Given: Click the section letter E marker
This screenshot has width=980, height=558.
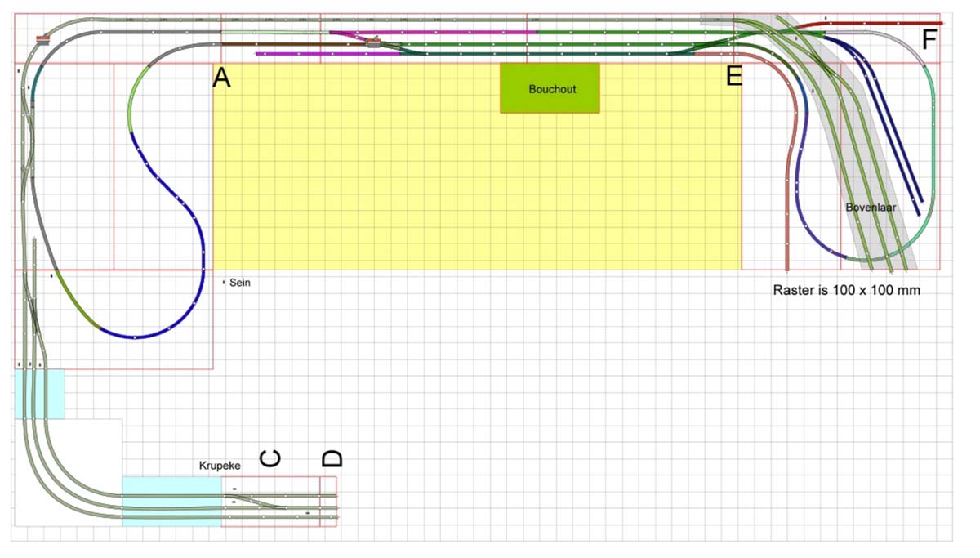Looking at the screenshot, I should tap(733, 77).
